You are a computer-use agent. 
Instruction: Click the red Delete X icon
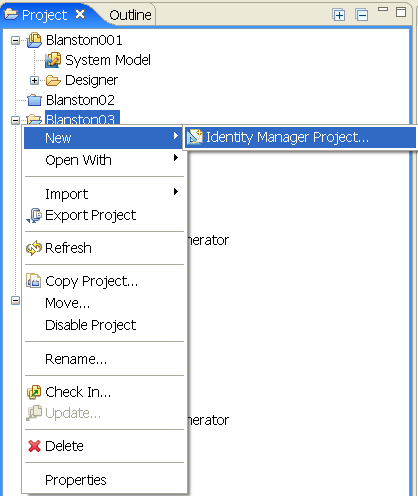(34, 446)
